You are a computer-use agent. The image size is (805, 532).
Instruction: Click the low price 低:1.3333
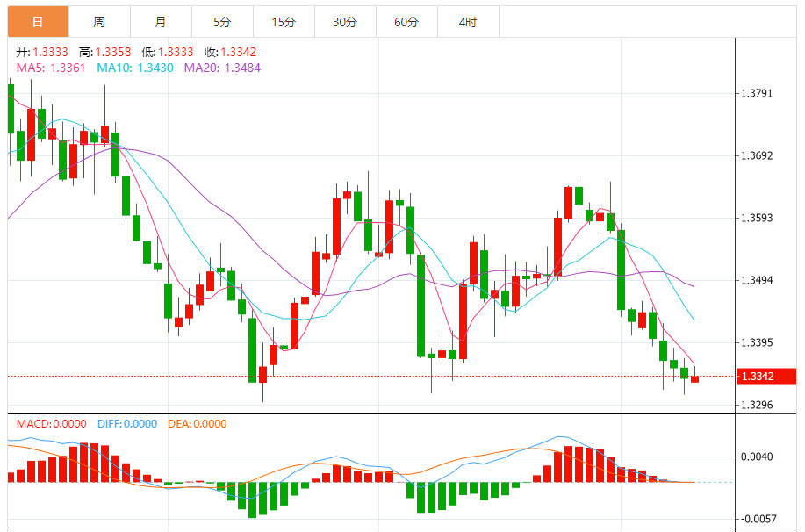168,52
